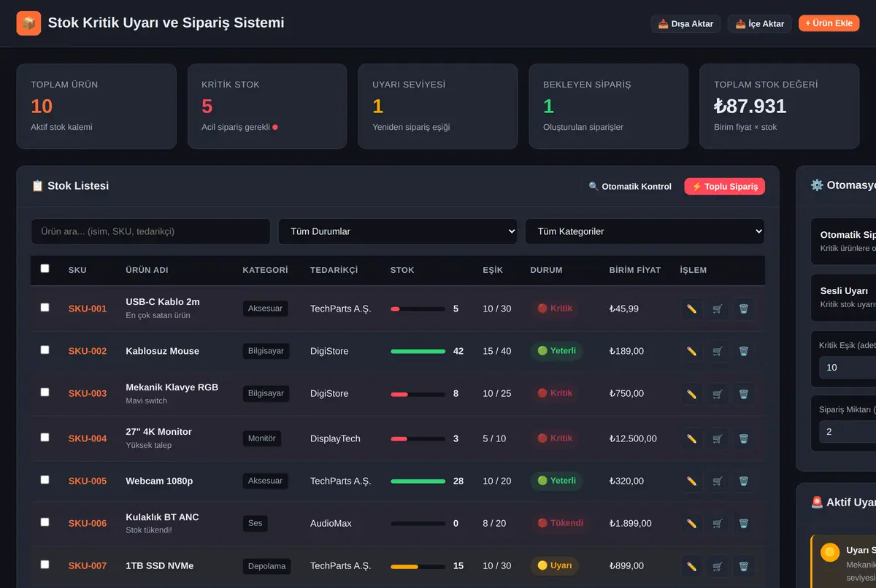Order SKU-001 using the cart icon
The width and height of the screenshot is (876, 588).
click(x=718, y=309)
